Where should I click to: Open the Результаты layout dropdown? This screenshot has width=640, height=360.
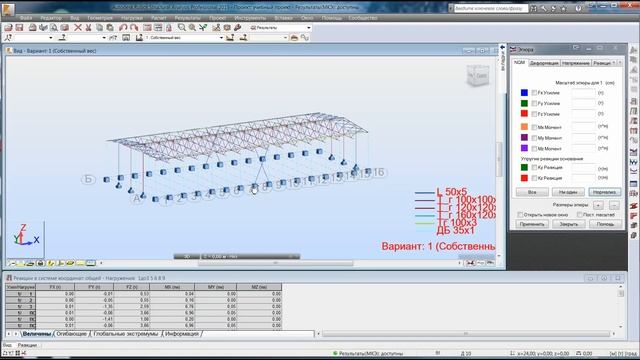[x=309, y=28]
